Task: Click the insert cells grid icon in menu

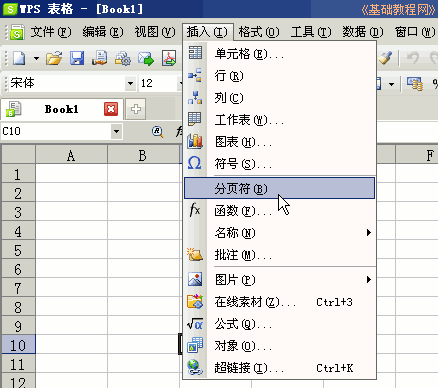Action: (195, 53)
